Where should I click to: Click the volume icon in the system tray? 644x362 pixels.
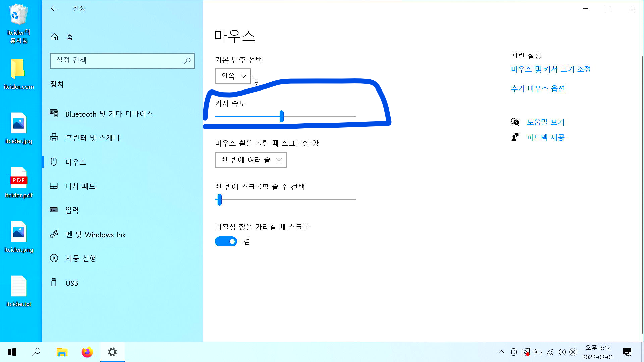(561, 352)
